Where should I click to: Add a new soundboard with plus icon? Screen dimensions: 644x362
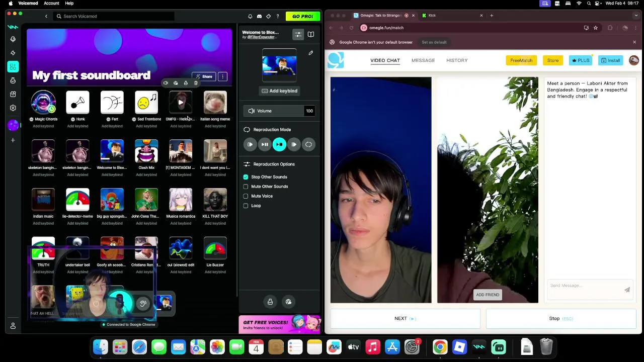(13, 140)
